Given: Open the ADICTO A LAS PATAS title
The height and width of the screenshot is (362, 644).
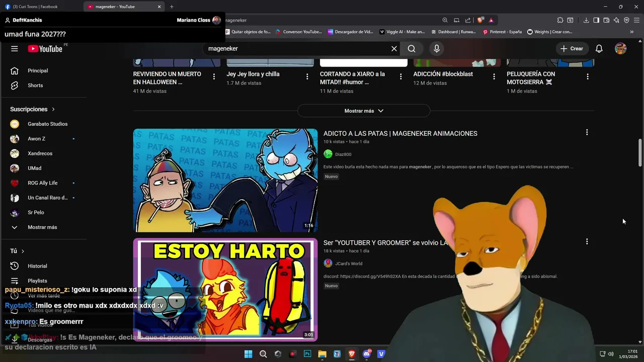Looking at the screenshot, I should tap(400, 133).
